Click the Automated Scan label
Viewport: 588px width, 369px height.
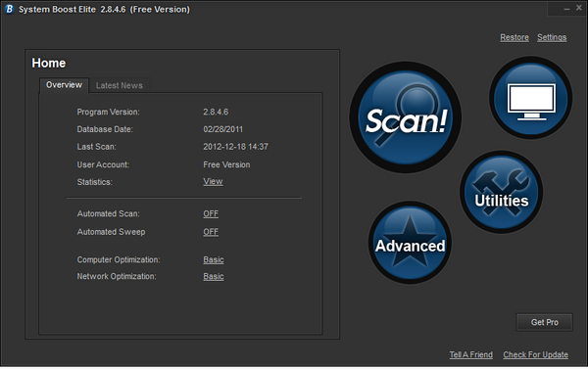tap(108, 213)
